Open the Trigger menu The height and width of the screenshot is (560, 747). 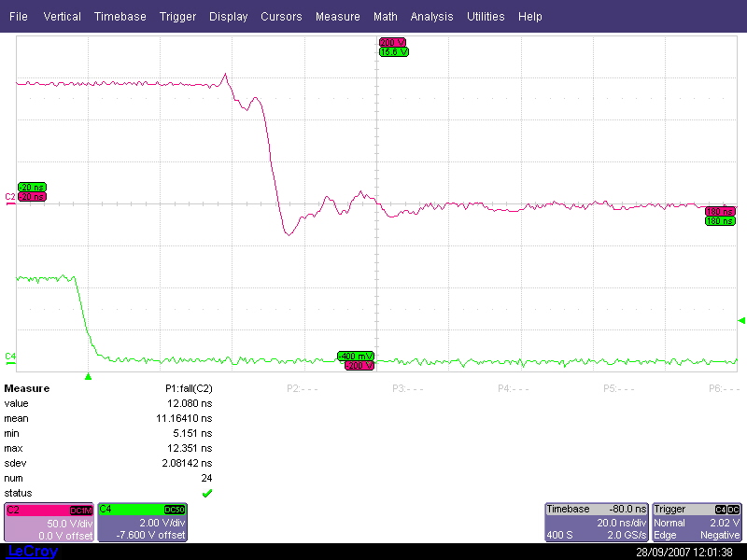click(177, 16)
